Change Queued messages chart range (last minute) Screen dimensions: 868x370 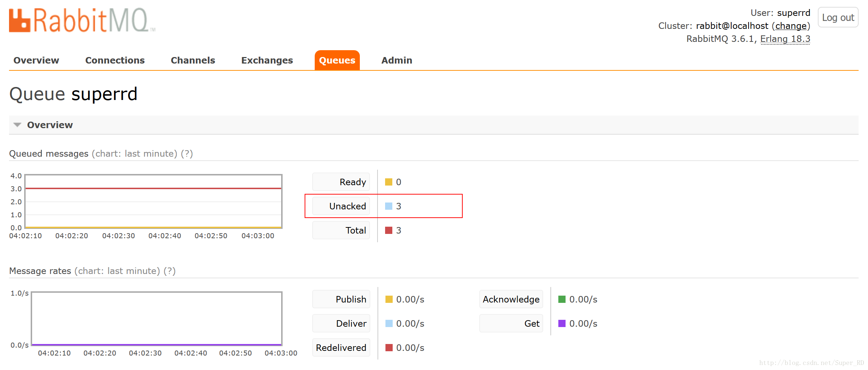coord(135,154)
